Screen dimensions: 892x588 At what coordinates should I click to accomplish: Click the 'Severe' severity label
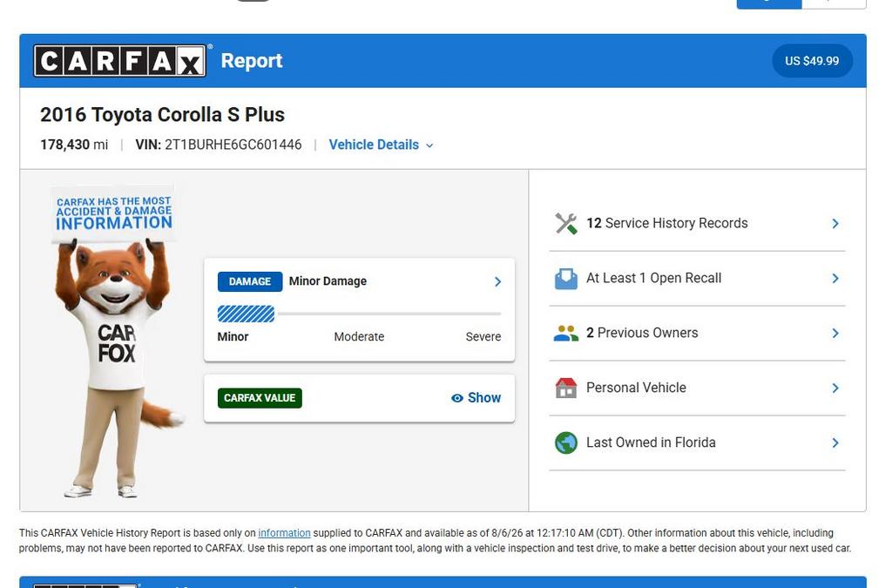483,336
